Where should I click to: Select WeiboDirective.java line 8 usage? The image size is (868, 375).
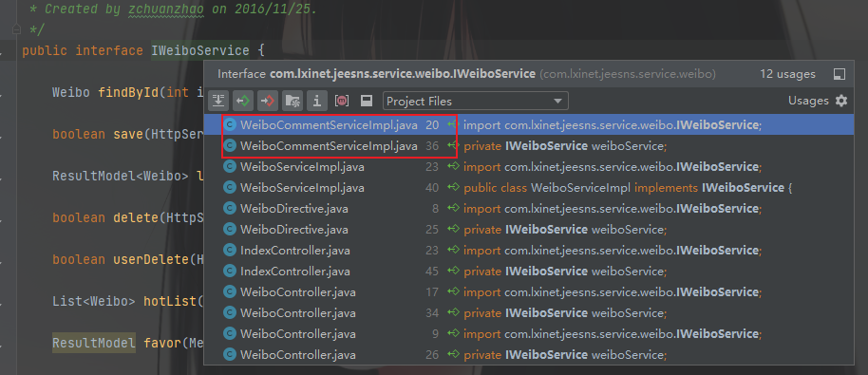(x=529, y=209)
